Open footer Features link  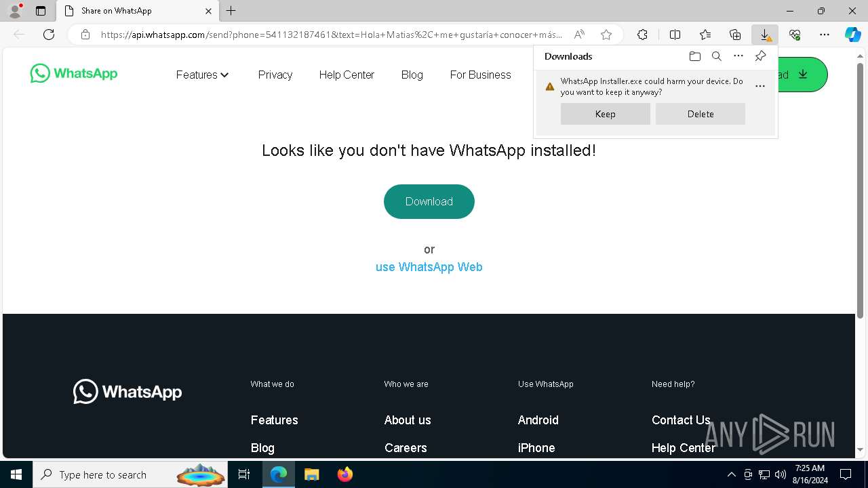pos(275,420)
